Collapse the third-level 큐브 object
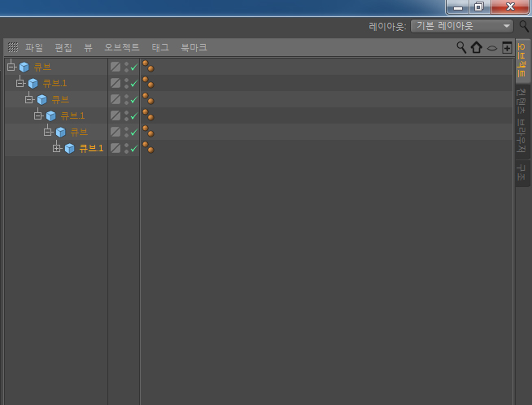Viewport: 532px width, 405px height. pyautogui.click(x=29, y=99)
